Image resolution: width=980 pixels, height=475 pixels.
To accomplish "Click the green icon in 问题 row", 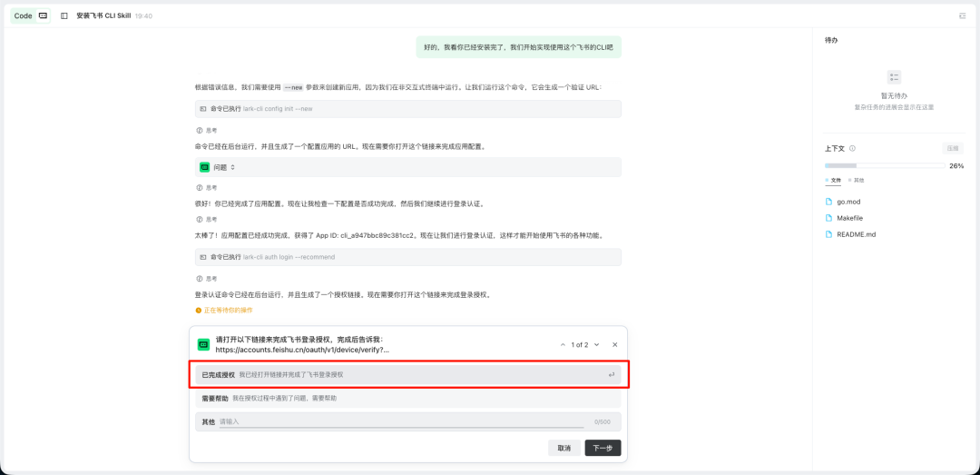I will 204,167.
